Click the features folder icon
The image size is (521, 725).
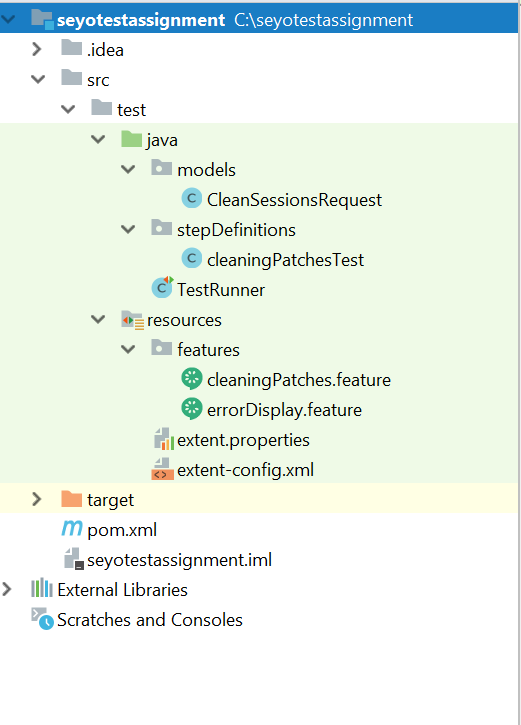(x=161, y=347)
